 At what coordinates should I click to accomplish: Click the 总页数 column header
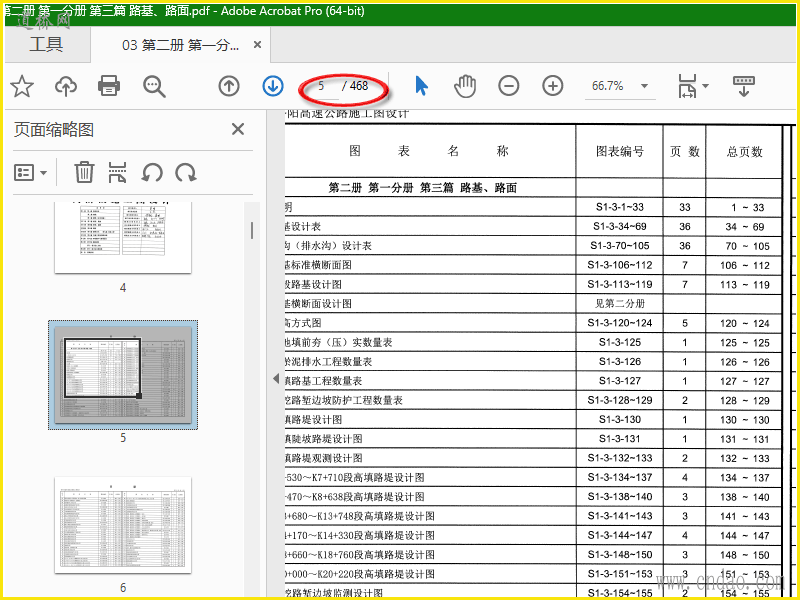click(744, 152)
